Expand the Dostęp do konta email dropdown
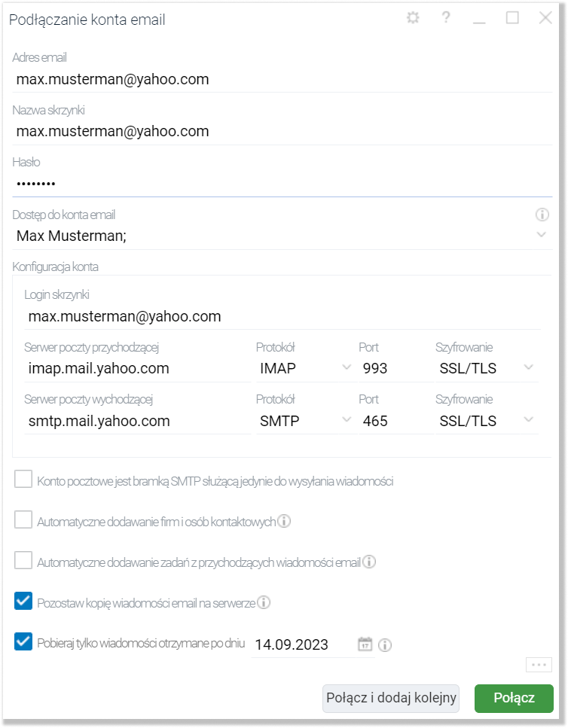Image resolution: width=568 pixels, height=728 pixels. point(542,236)
